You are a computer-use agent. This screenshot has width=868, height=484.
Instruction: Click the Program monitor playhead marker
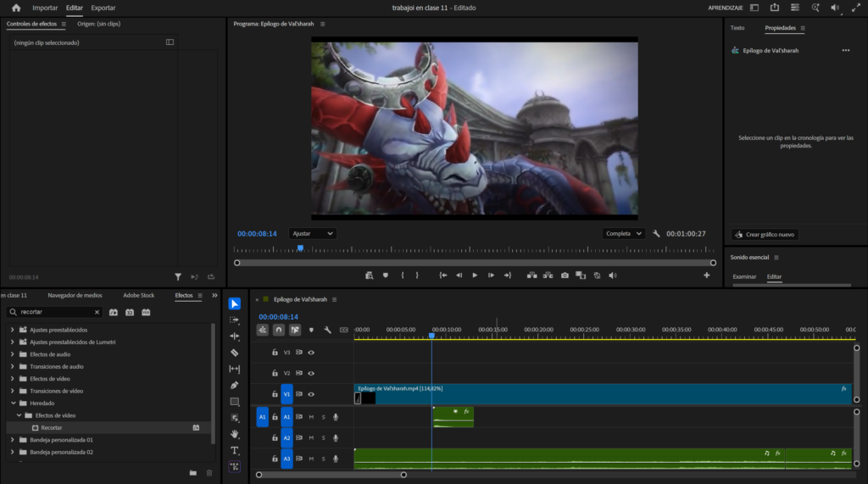(300, 248)
